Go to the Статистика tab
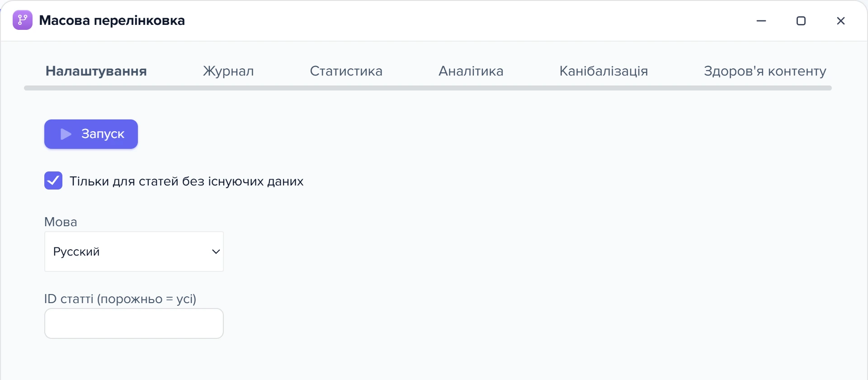 point(346,71)
